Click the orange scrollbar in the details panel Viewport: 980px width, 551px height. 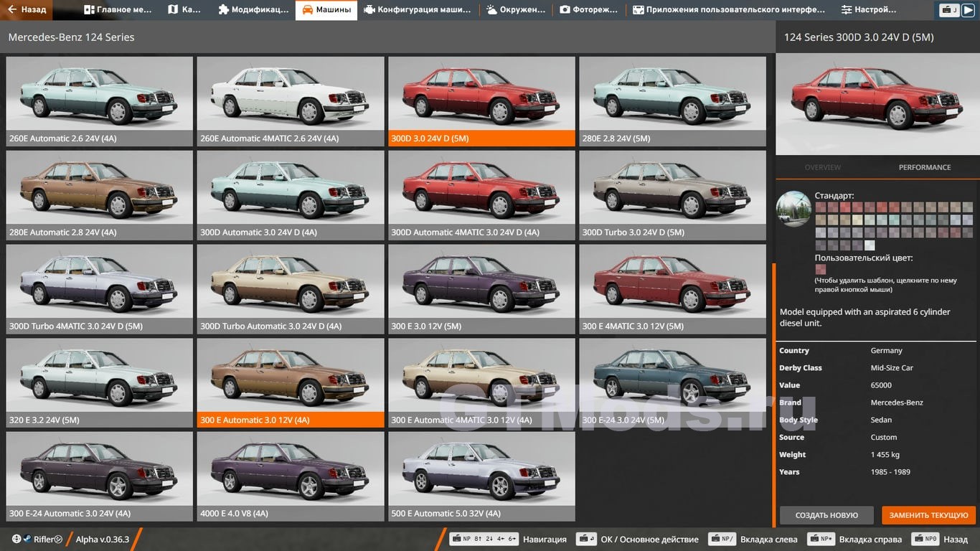pyautogui.click(x=774, y=395)
